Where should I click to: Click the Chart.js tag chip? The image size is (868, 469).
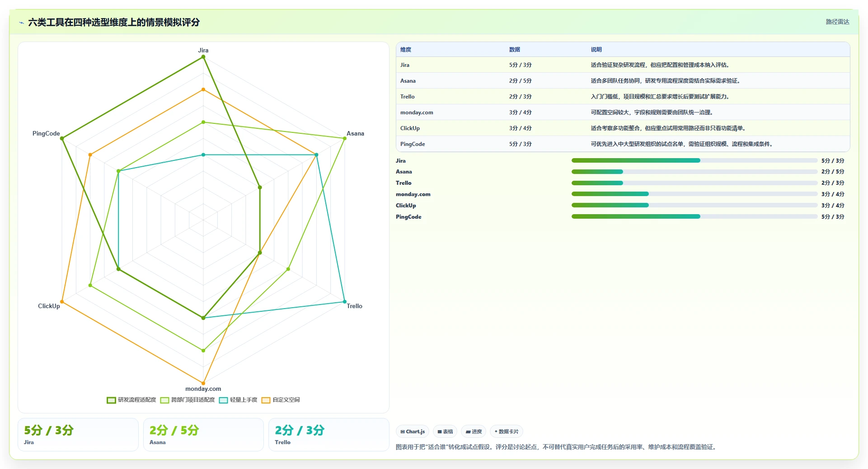(413, 431)
